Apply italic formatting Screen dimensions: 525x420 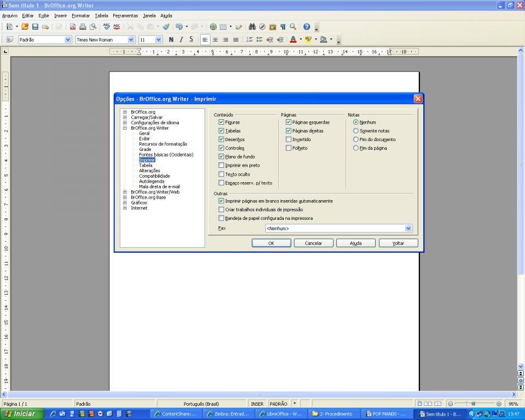click(181, 39)
